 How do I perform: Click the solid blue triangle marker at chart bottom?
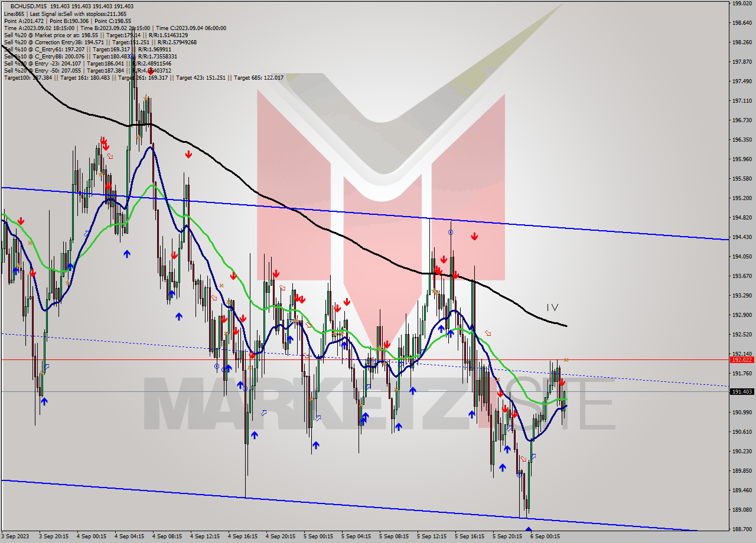click(529, 529)
